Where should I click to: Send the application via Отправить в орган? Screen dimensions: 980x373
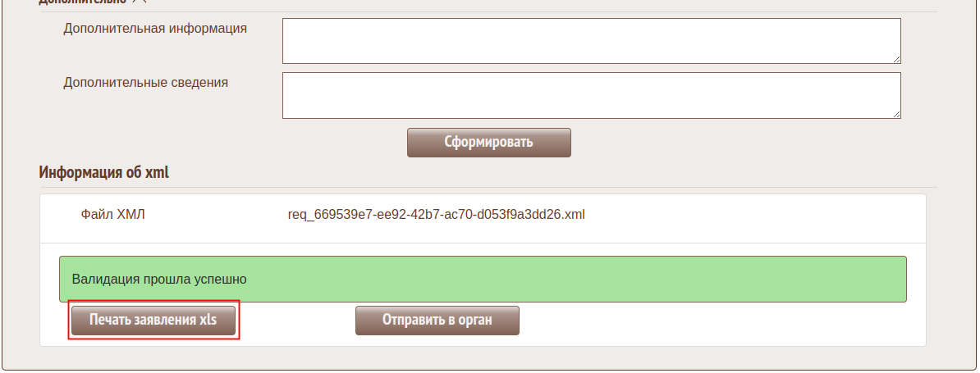[437, 320]
